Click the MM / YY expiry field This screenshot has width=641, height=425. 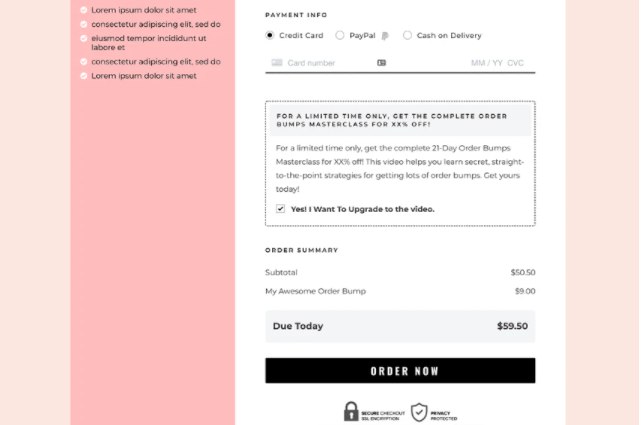click(x=486, y=63)
